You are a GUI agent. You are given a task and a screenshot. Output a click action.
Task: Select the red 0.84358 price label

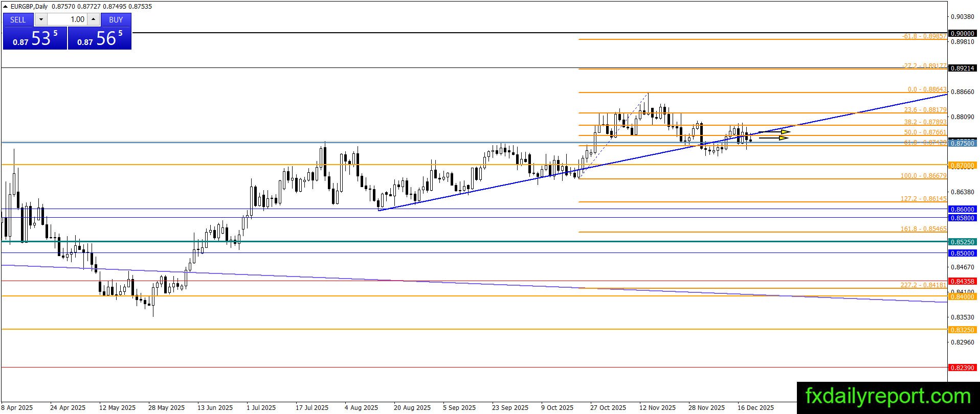[962, 281]
